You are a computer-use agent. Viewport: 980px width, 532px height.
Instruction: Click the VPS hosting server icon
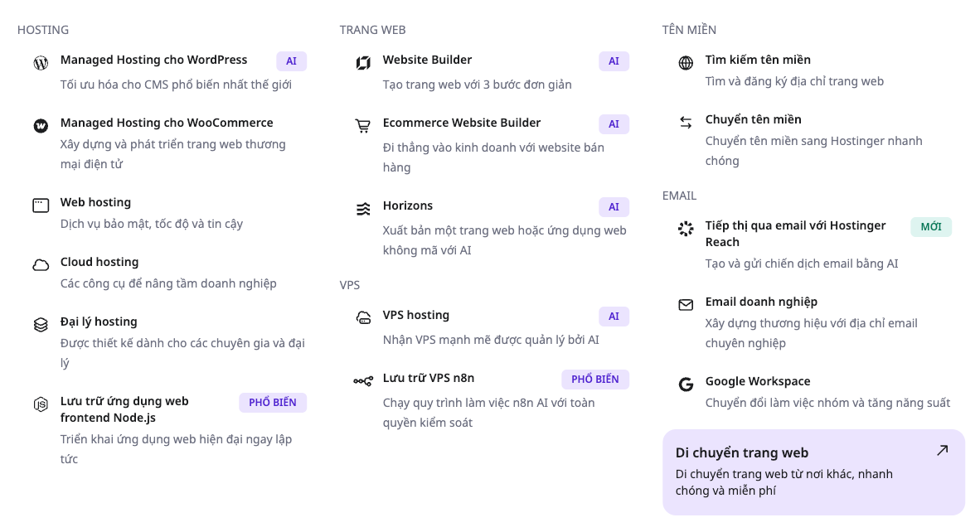[x=363, y=318]
